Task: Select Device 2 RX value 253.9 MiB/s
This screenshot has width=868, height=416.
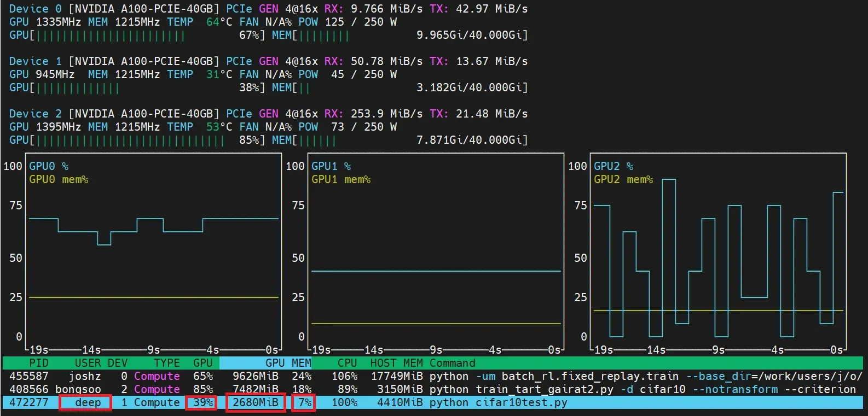Action: point(387,114)
